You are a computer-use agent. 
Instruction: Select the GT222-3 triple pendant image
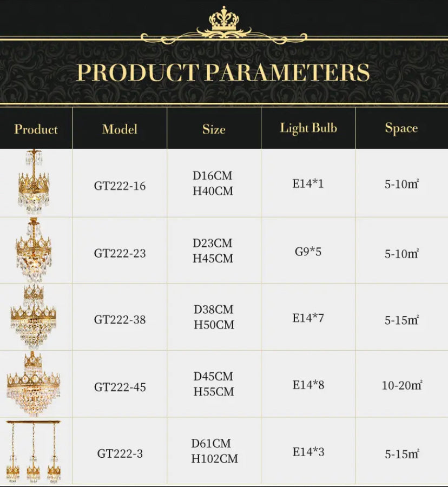point(34,451)
